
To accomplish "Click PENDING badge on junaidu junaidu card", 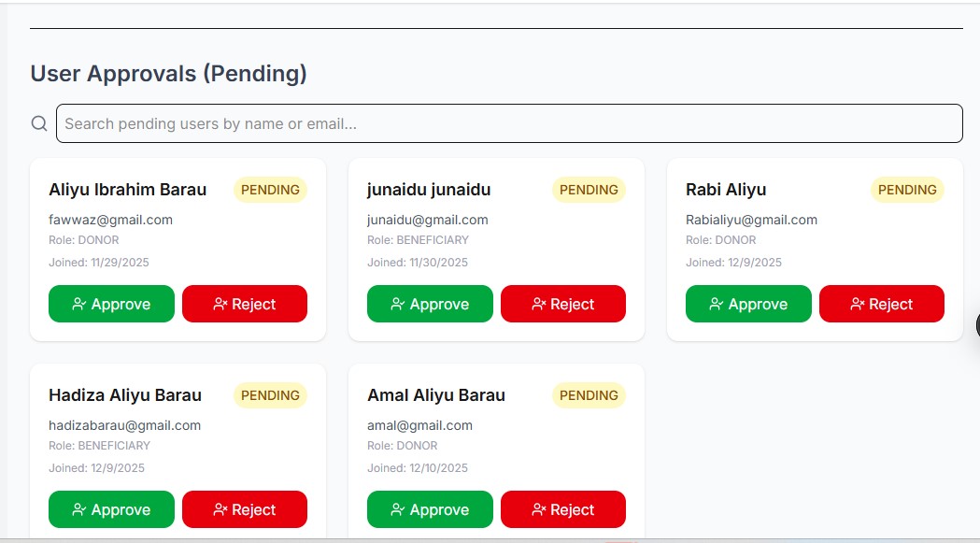I will (589, 190).
